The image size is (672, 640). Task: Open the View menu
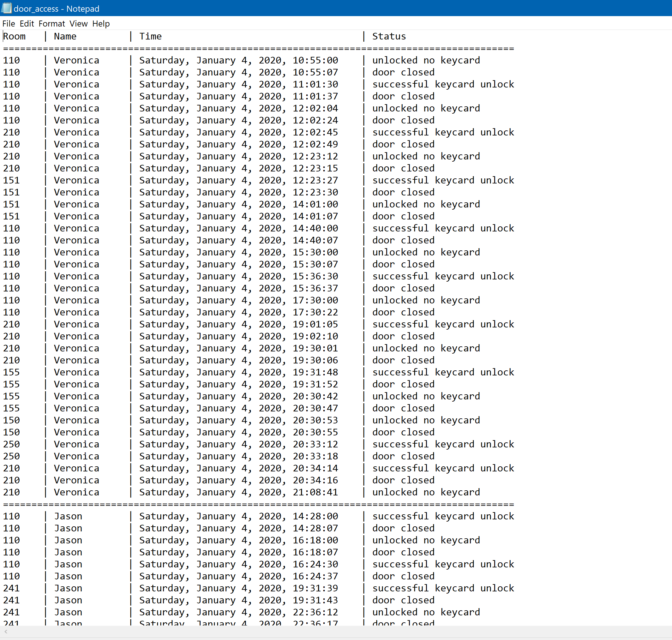point(78,24)
